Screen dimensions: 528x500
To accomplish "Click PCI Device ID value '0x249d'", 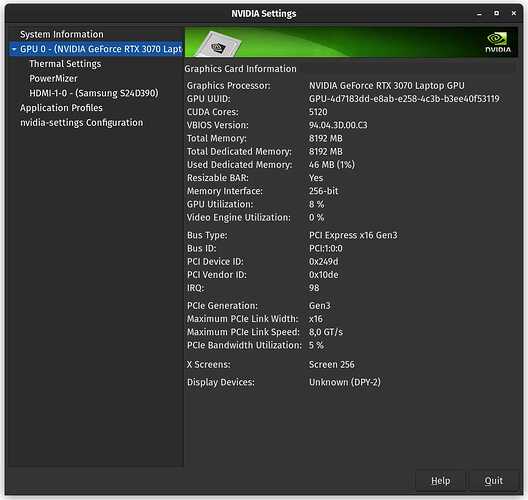I will pos(323,262).
